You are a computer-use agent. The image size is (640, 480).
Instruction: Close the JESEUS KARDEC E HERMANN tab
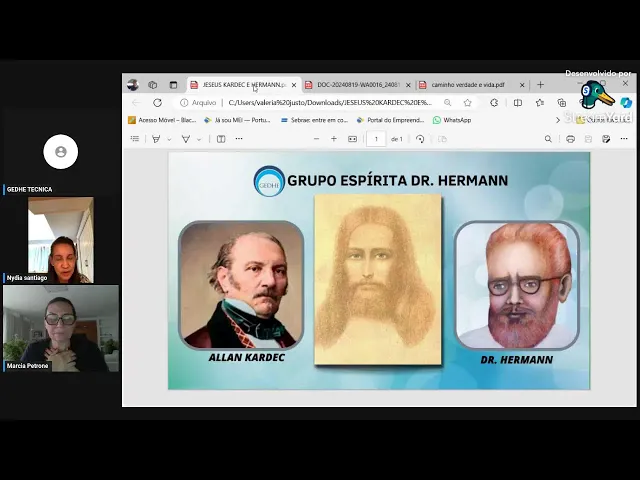tap(294, 85)
